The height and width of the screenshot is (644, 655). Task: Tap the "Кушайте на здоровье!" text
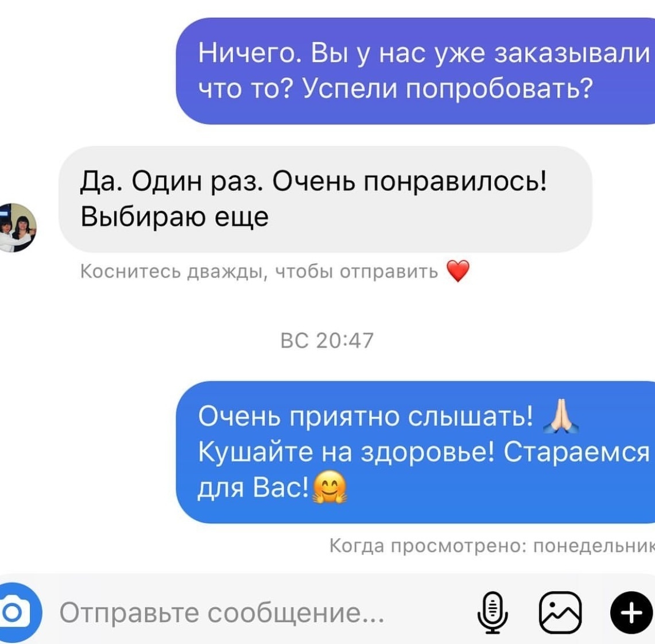346,452
